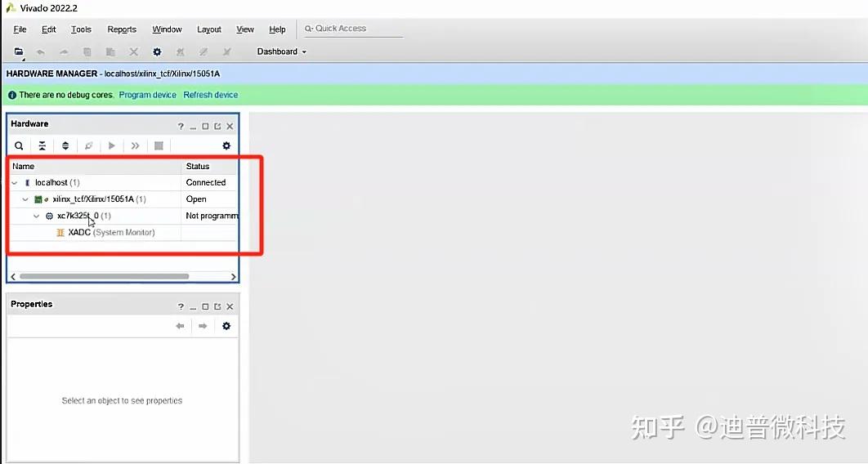Click the Hardware panel help question mark
This screenshot has height=464, width=868.
click(x=181, y=127)
